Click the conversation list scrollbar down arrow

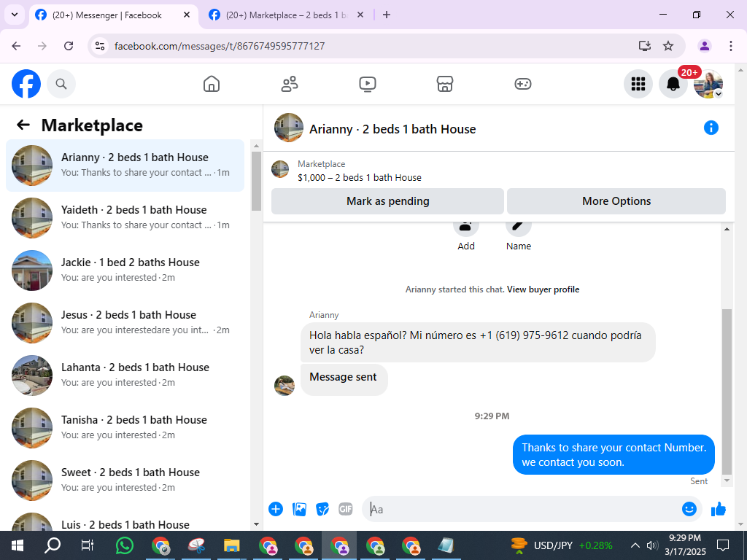tap(256, 524)
